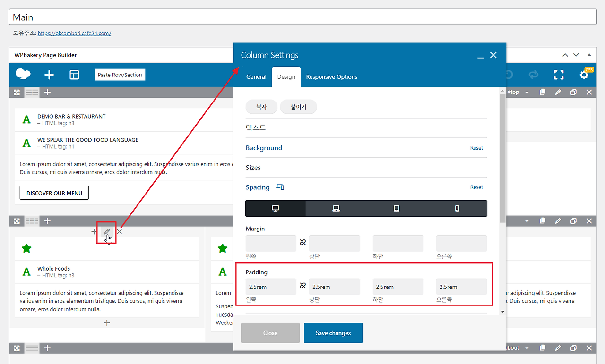The width and height of the screenshot is (605, 364).
Task: Focus the Margin 오른쪽 input field
Action: [461, 243]
